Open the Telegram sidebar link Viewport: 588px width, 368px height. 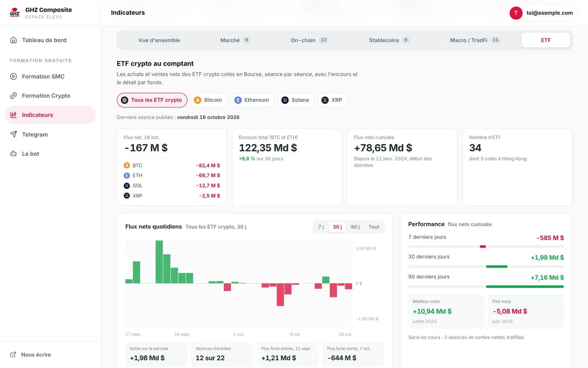(x=50, y=135)
